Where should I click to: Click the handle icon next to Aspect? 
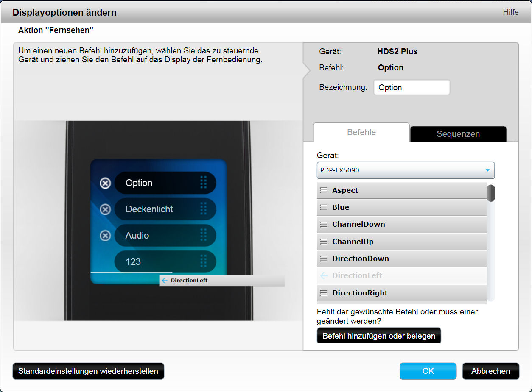point(324,190)
